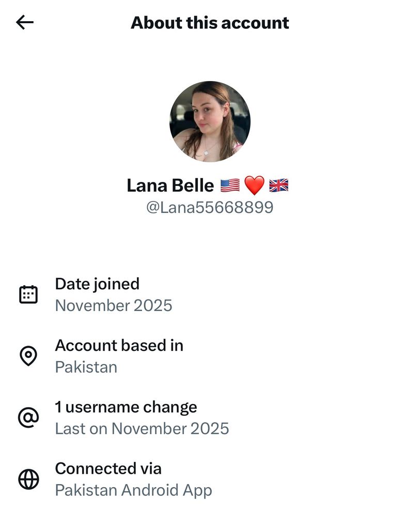
Task: Tap the location pin icon
Action: point(28,356)
